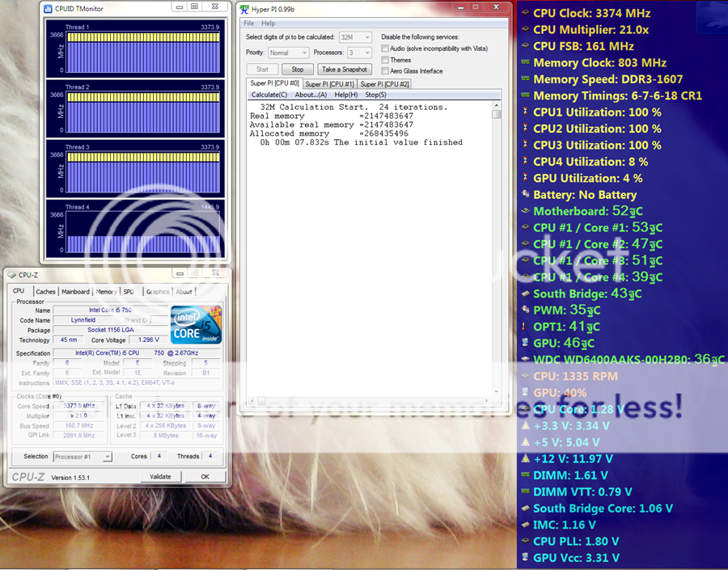Image resolution: width=728 pixels, height=570 pixels.
Task: Tick the Themes checkbox
Action: (385, 60)
